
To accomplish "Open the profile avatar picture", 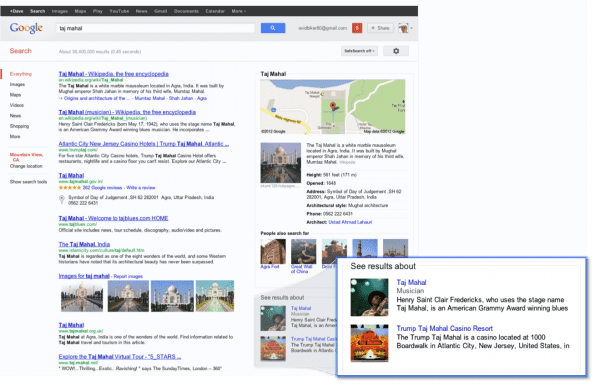I will point(403,28).
